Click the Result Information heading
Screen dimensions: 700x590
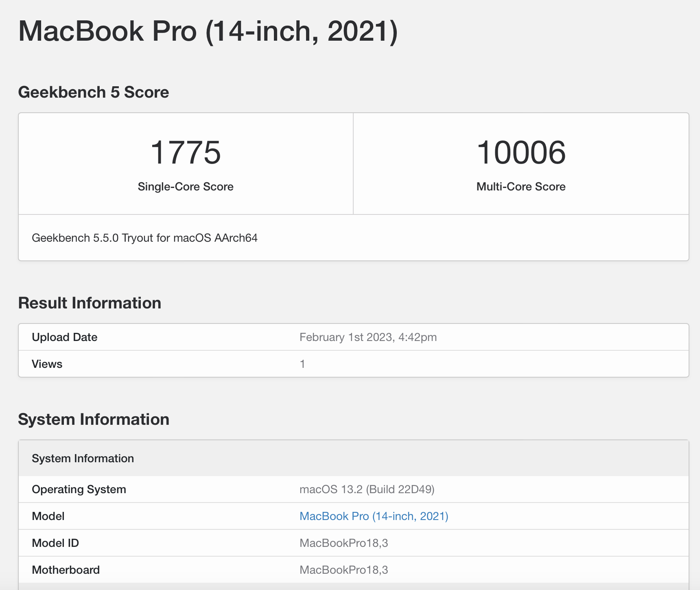tap(90, 302)
